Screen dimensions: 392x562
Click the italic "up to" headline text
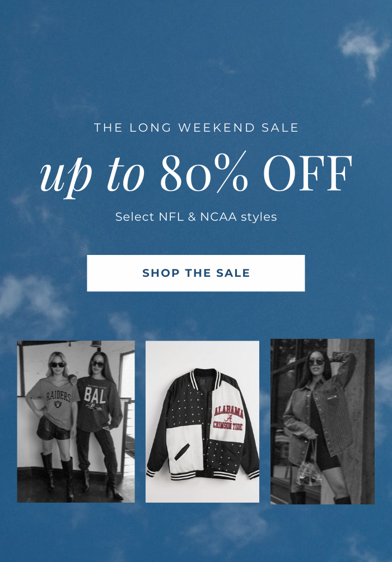pos(92,175)
